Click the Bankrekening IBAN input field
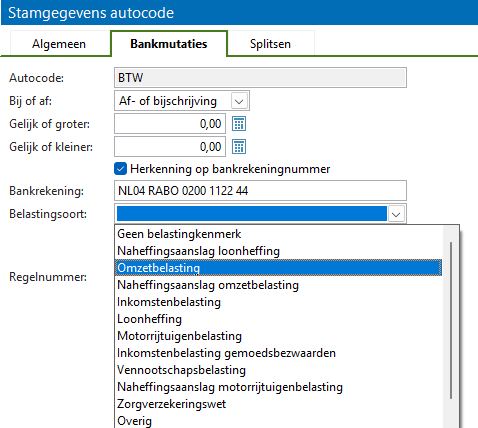Viewport: 478px width, 428px height. 260,191
